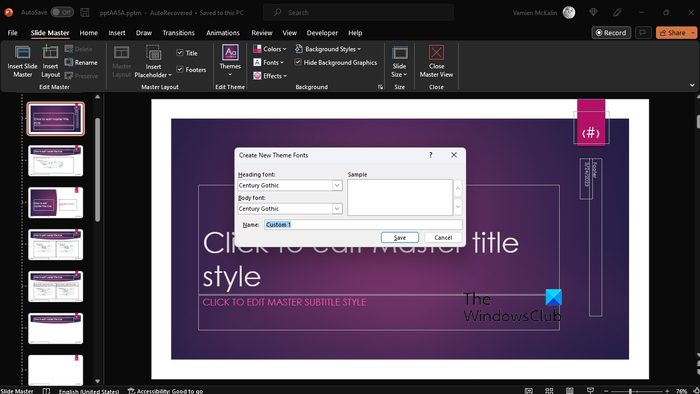Open the Themes gallery
This screenshot has height=394, width=700.
[x=230, y=61]
